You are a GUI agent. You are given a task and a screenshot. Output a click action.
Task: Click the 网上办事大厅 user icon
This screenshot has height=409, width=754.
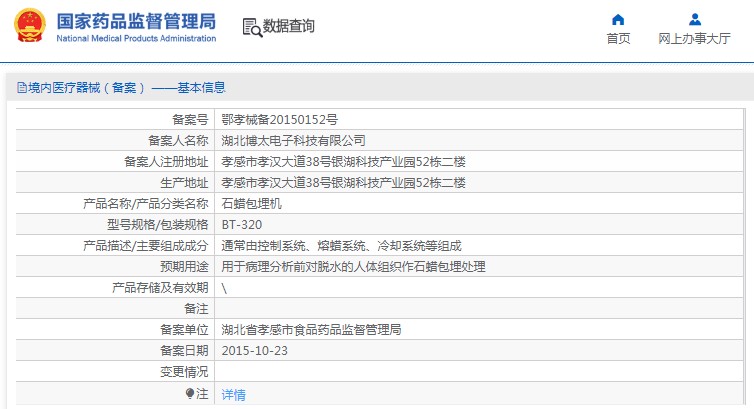(694, 19)
